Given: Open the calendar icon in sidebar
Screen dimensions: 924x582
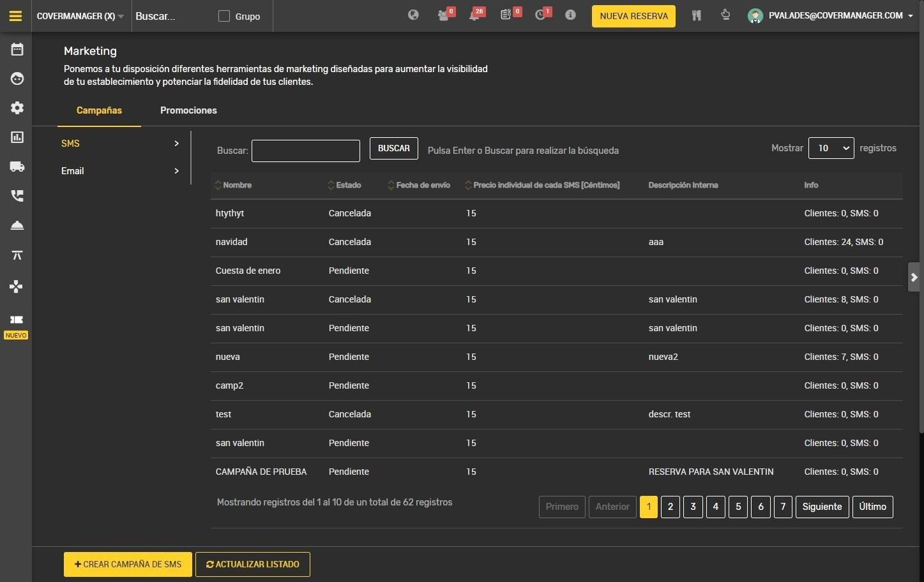Looking at the screenshot, I should 17,49.
